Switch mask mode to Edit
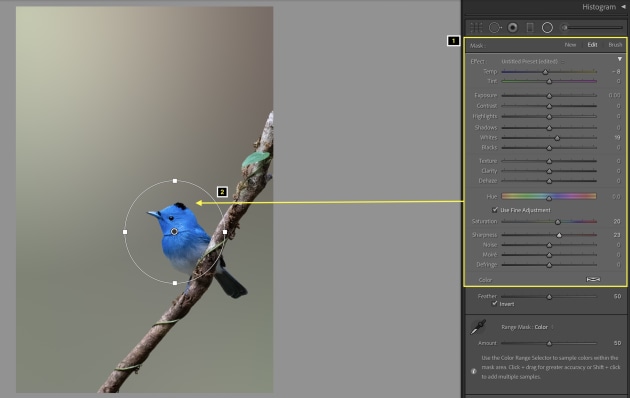 coord(592,45)
